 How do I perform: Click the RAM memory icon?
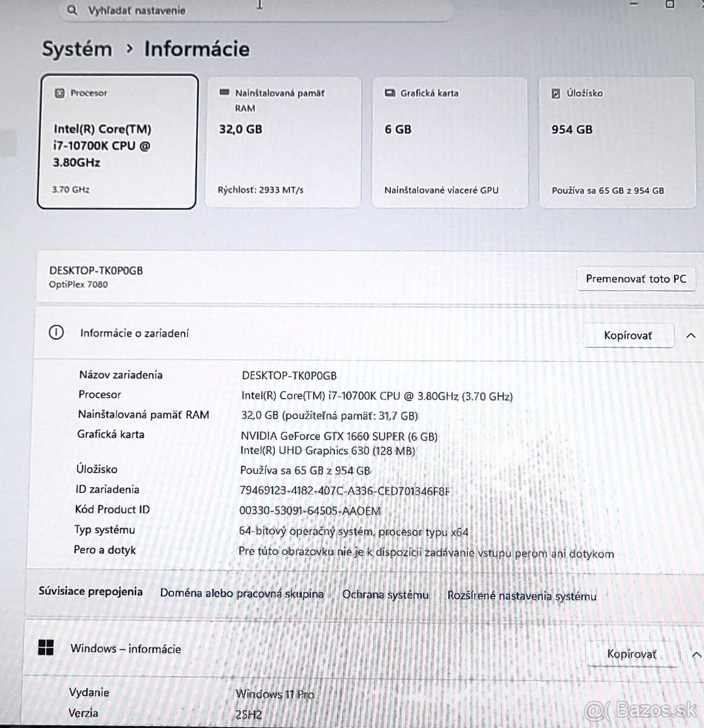point(224,93)
